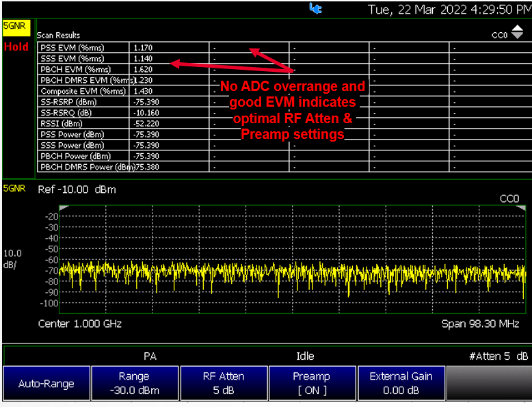Select the RSSI (dBm) row label

point(62,124)
